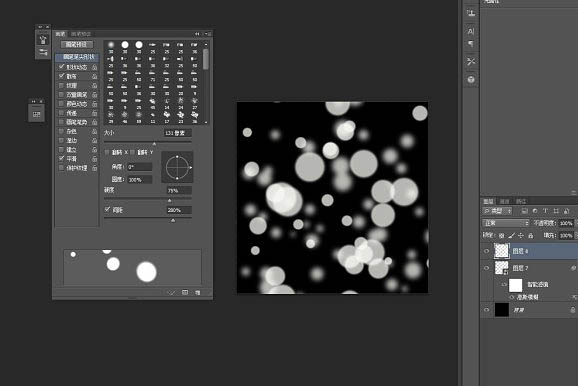Click the lock position cross-arrows icon
578x386 pixels.
[x=520, y=235]
